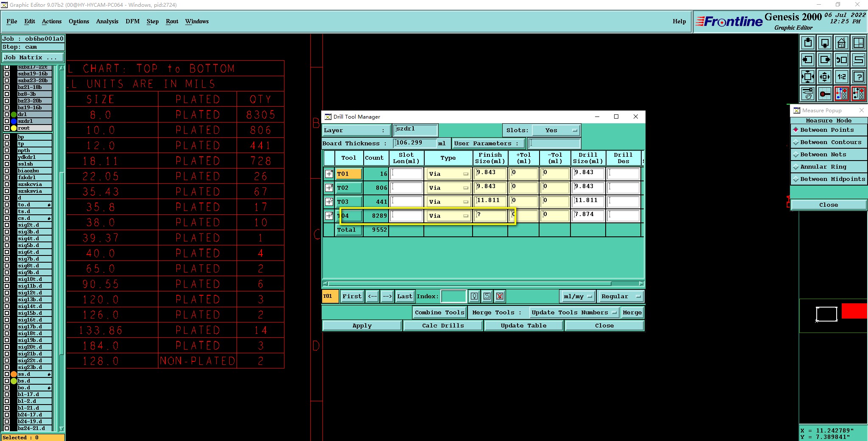868x441 pixels.
Task: Click the red X delete icon beside Index
Action: (x=500, y=296)
